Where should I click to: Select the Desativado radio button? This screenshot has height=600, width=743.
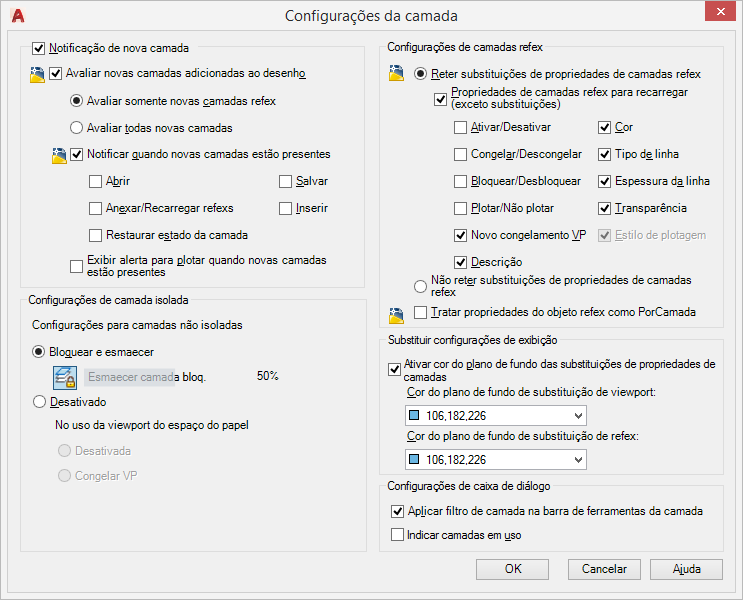pos(40,402)
